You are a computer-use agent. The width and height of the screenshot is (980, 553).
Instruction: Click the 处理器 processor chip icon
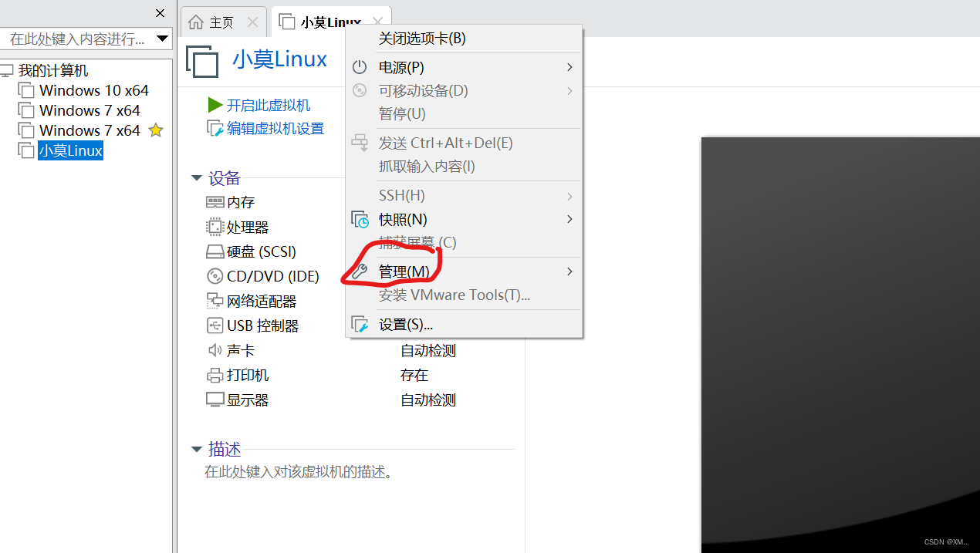pos(215,227)
